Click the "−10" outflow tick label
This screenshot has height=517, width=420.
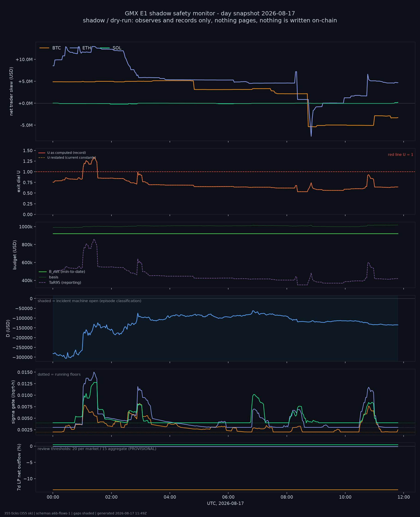(x=28, y=479)
